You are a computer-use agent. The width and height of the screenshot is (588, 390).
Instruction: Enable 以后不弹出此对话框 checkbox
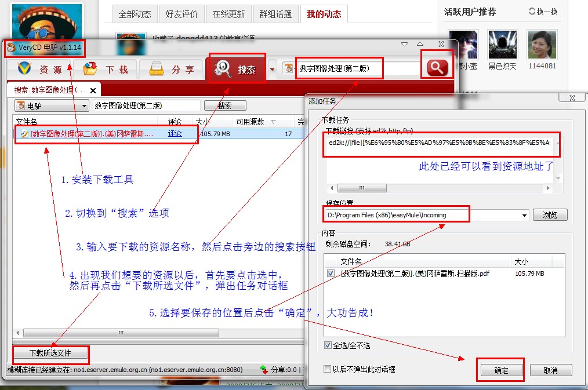click(x=328, y=369)
